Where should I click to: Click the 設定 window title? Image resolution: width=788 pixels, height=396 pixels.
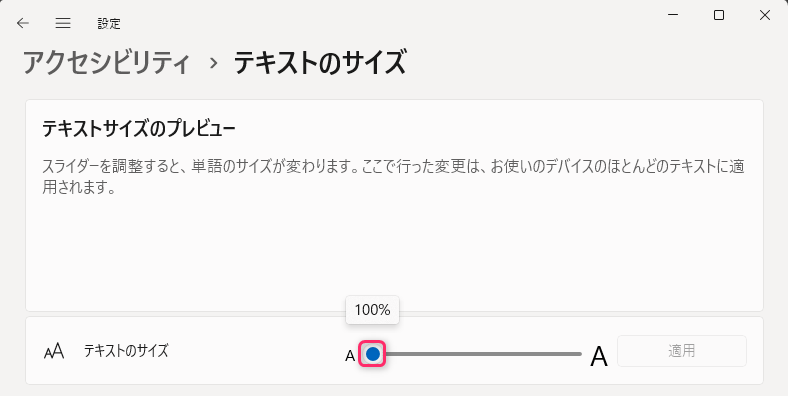pyautogui.click(x=109, y=24)
